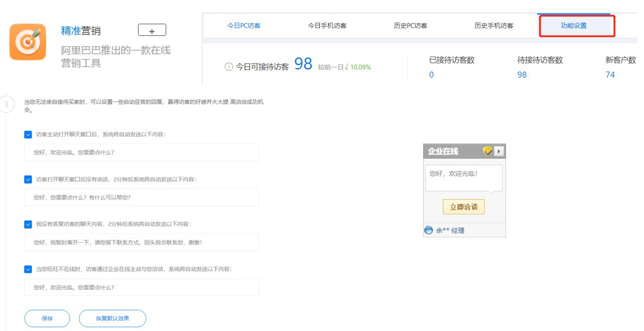The width and height of the screenshot is (644, 331).
Task: Uncheck 访客主动打开聊天窗口后 auto-reply checkbox
Action: [28, 135]
